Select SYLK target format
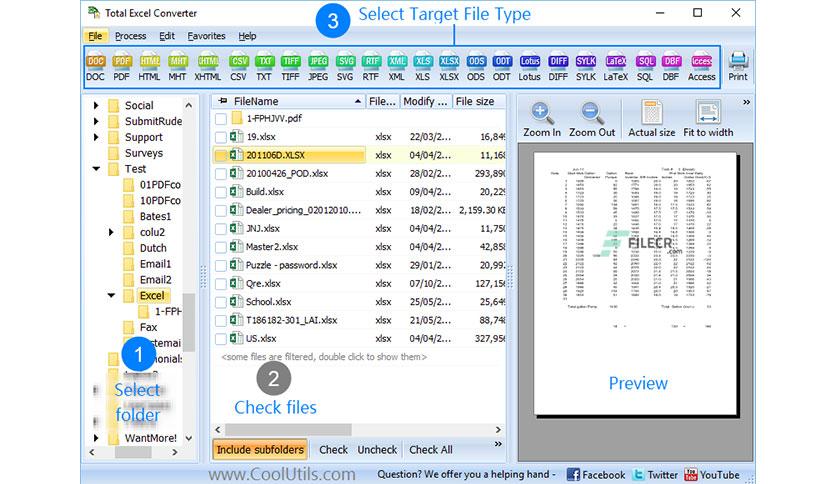 pyautogui.click(x=585, y=68)
